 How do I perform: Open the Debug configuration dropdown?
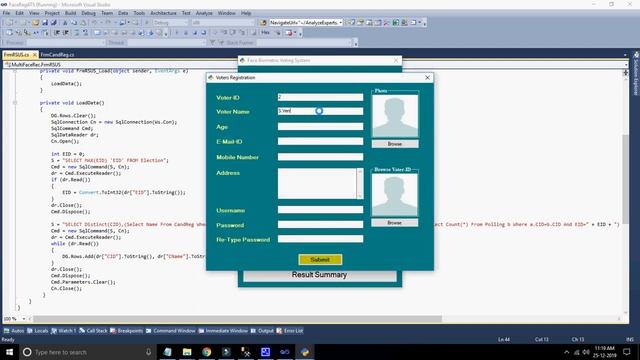click(170, 23)
